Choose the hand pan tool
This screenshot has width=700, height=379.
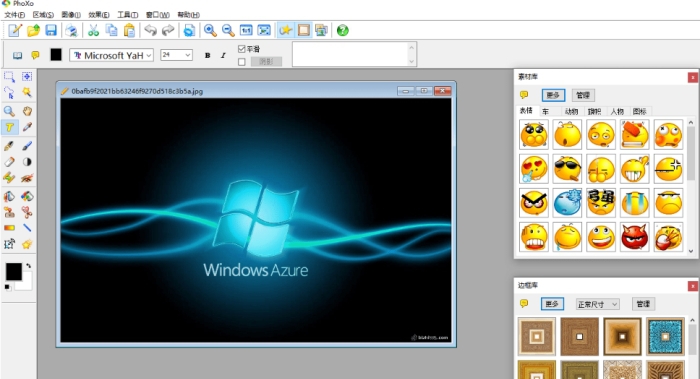click(x=27, y=111)
